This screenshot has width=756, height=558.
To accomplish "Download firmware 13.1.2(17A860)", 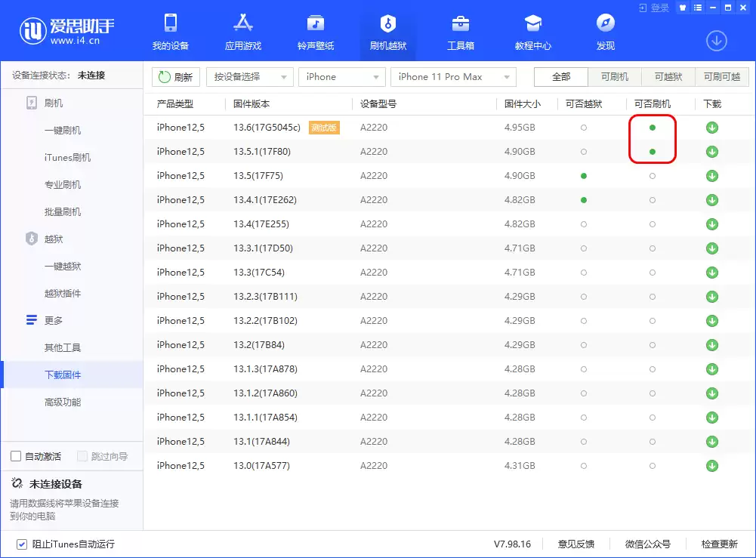I will click(x=712, y=393).
